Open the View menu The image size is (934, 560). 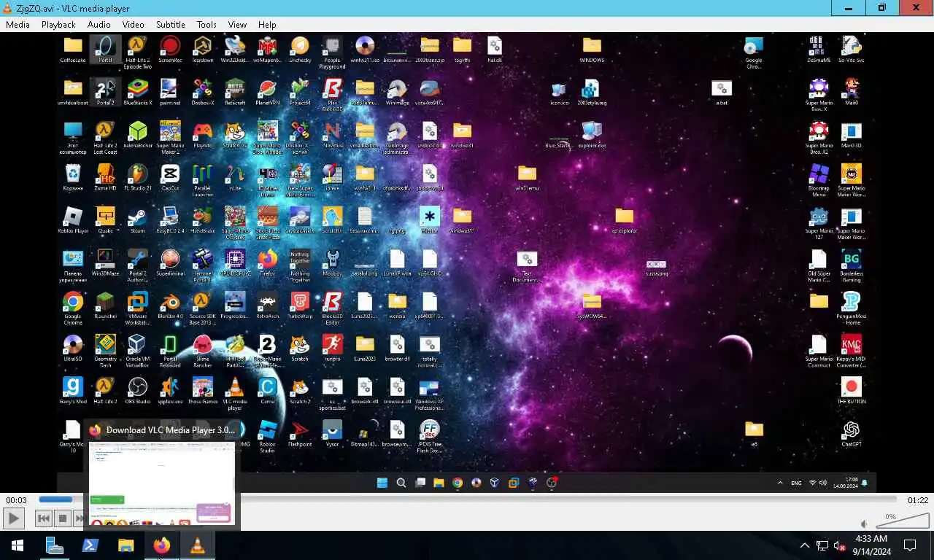coord(237,24)
